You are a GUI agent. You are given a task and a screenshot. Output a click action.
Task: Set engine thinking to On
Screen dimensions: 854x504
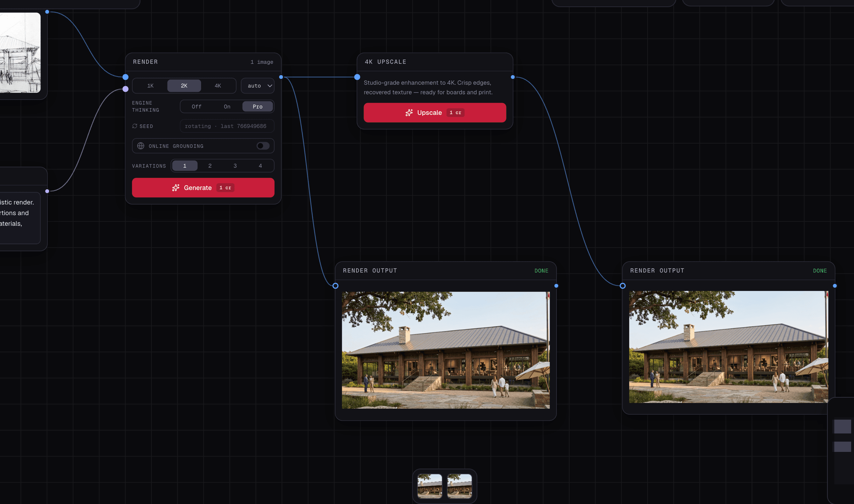tap(227, 107)
